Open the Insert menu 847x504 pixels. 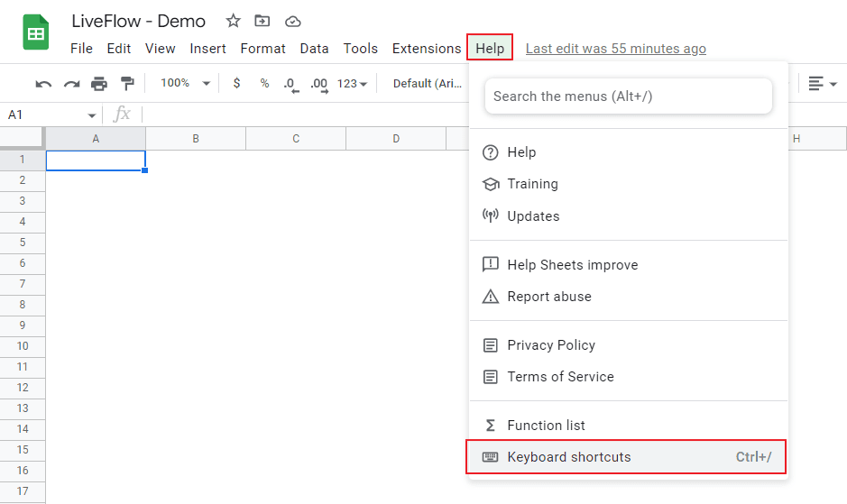[208, 49]
